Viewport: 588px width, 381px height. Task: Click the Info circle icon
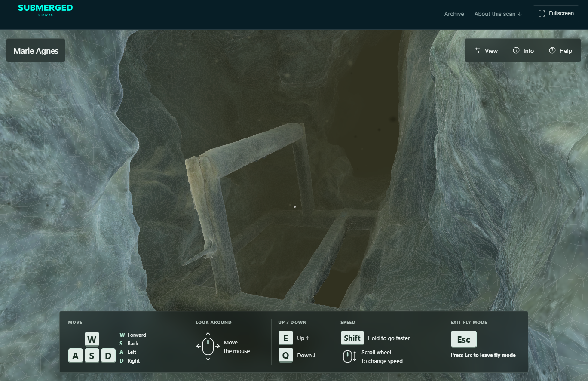point(516,51)
